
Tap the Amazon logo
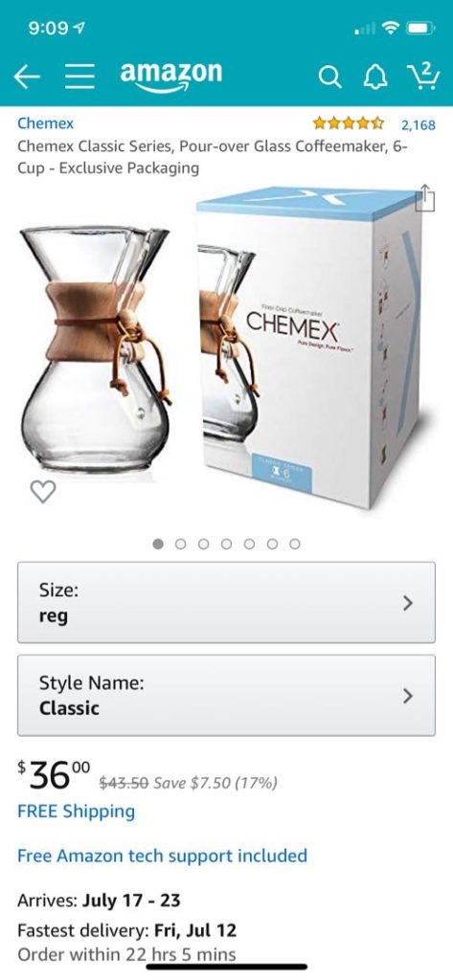pyautogui.click(x=170, y=77)
